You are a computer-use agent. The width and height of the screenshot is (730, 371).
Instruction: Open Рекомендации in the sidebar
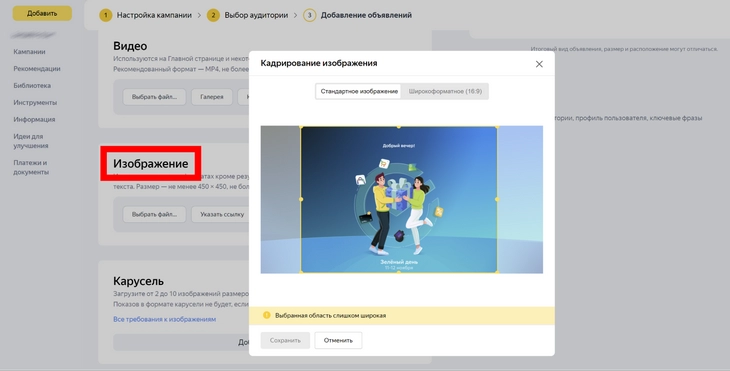point(37,68)
